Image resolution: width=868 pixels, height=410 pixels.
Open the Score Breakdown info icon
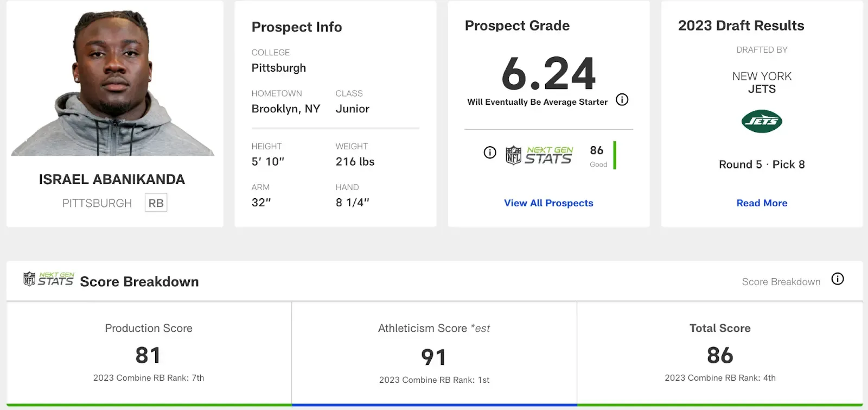pyautogui.click(x=838, y=279)
